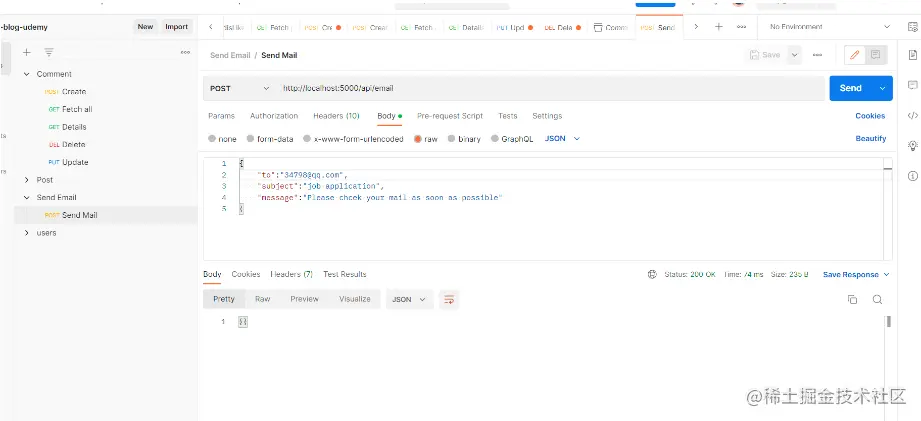Open the code snippet icon
This screenshot has height=421, width=921.
pyautogui.click(x=913, y=116)
